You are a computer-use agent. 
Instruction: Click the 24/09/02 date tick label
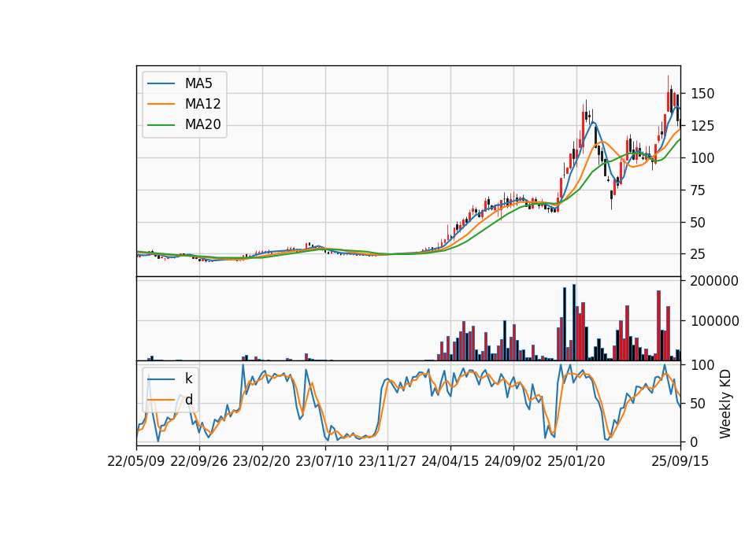tap(513, 461)
